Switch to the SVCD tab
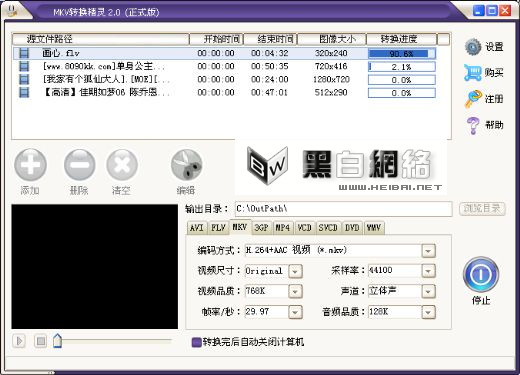Screen dimensions: 520x375 pos(328,228)
